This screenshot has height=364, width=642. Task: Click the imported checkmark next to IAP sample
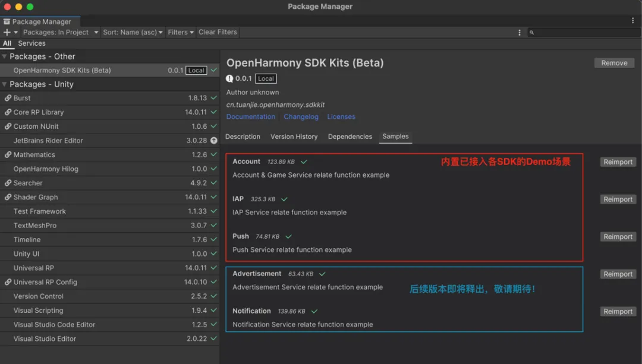[284, 199]
